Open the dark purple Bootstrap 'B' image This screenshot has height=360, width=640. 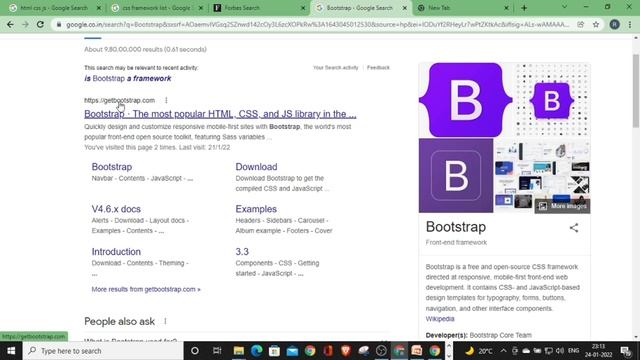[x=456, y=176]
